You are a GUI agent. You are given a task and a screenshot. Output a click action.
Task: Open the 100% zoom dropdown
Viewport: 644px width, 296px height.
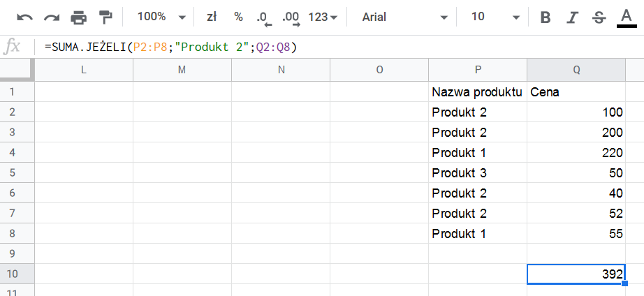[x=161, y=17]
